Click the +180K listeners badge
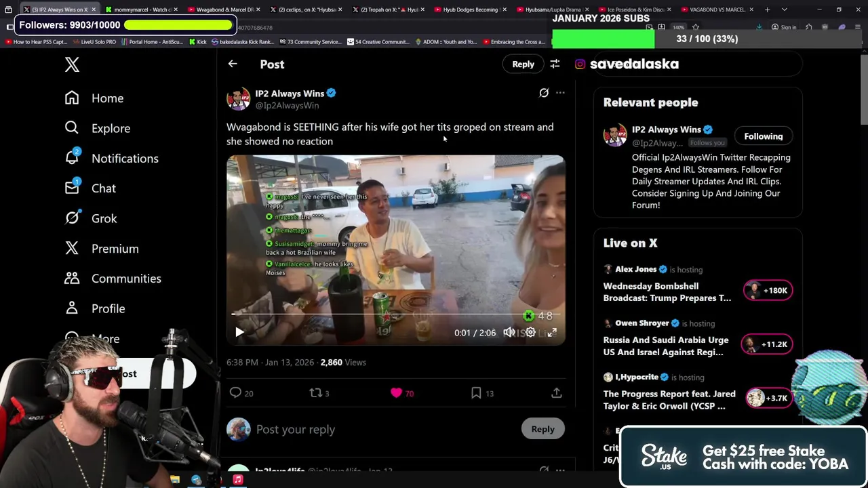Image resolution: width=868 pixels, height=488 pixels. click(x=768, y=290)
